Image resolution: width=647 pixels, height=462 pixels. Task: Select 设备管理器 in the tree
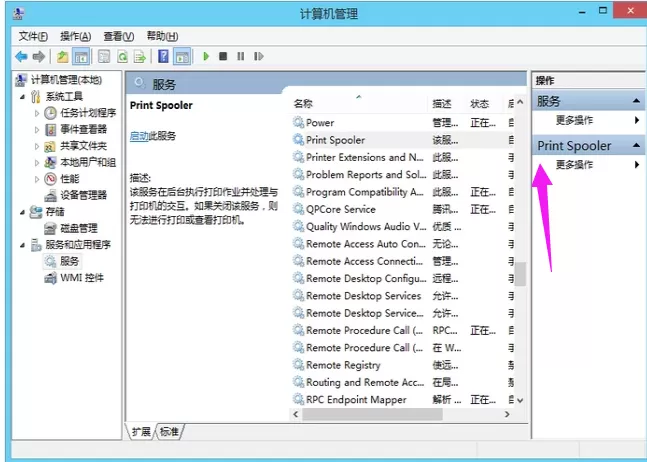click(83, 195)
